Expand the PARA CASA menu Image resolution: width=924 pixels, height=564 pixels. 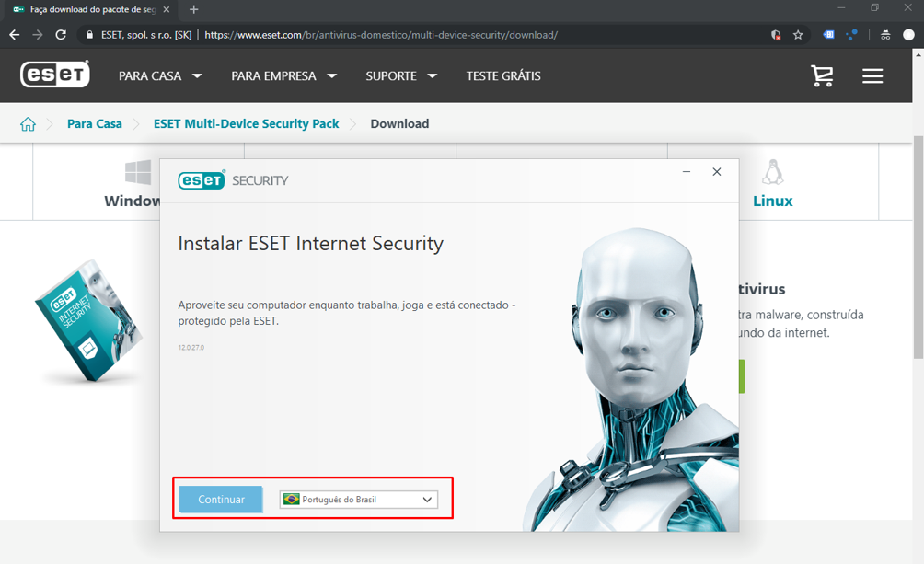[159, 76]
